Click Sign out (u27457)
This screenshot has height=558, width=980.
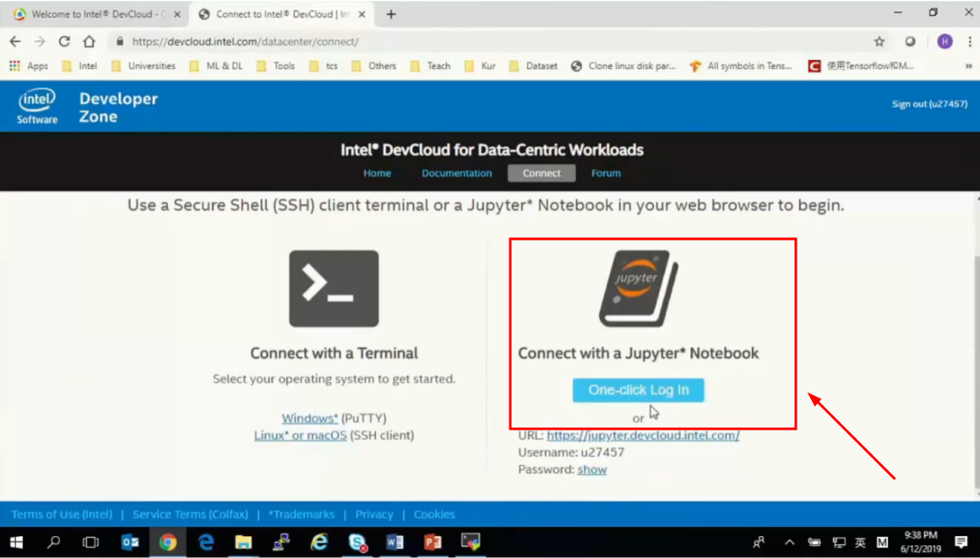[x=929, y=105]
